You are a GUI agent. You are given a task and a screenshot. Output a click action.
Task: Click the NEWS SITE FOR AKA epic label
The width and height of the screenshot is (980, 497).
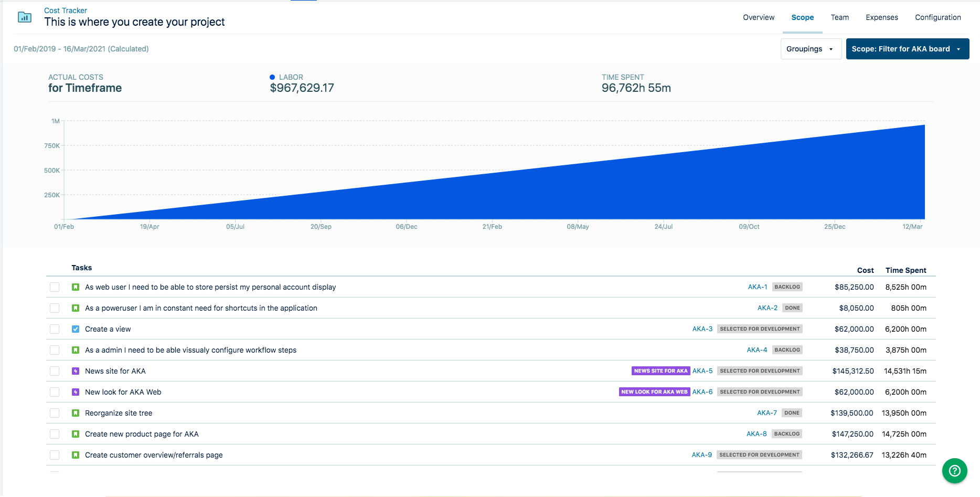tap(661, 371)
